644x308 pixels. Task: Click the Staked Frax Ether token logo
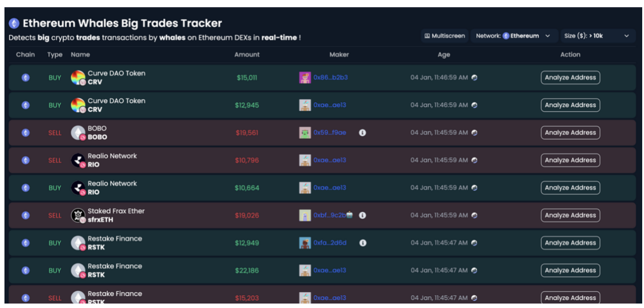coord(78,216)
